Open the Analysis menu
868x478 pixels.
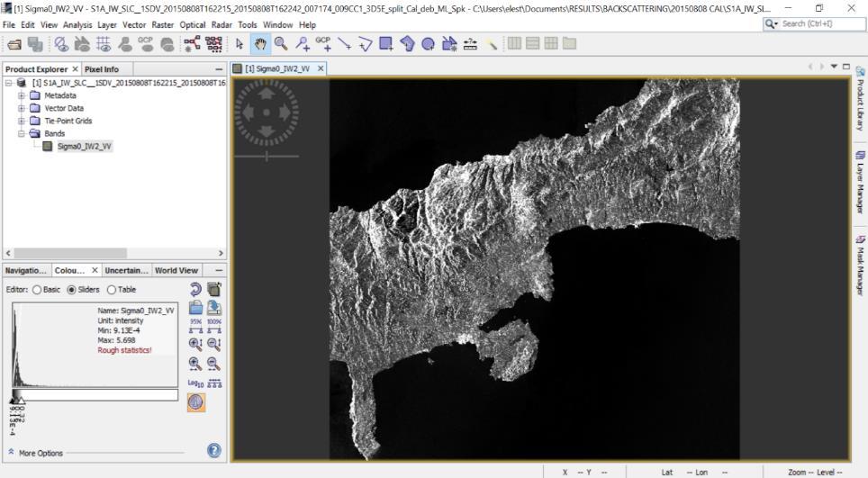pyautogui.click(x=77, y=25)
